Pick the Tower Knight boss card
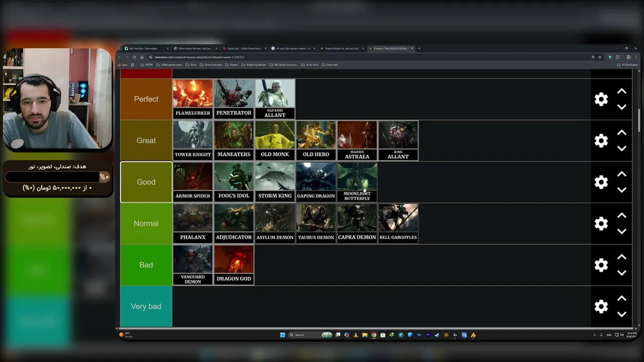The height and width of the screenshot is (362, 644). point(193,141)
